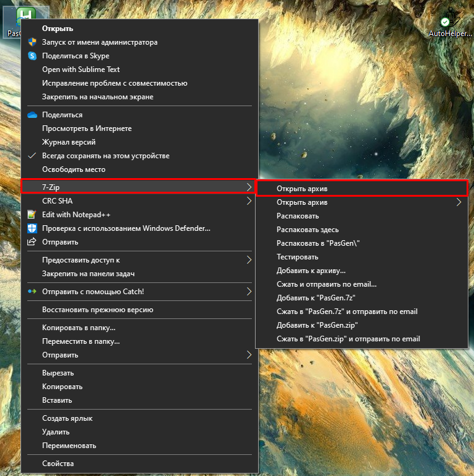Click the Windows Defender shield icon
Screen dimensions: 474x476
coord(32,228)
